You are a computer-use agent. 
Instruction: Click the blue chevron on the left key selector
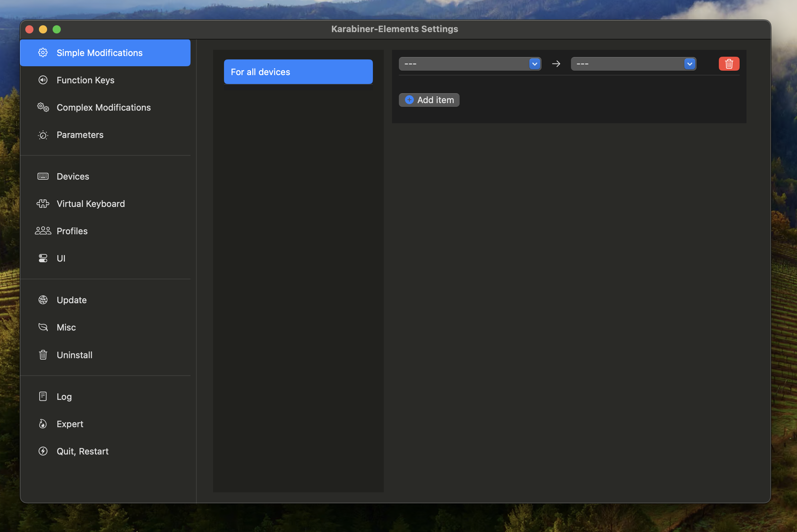coord(534,64)
